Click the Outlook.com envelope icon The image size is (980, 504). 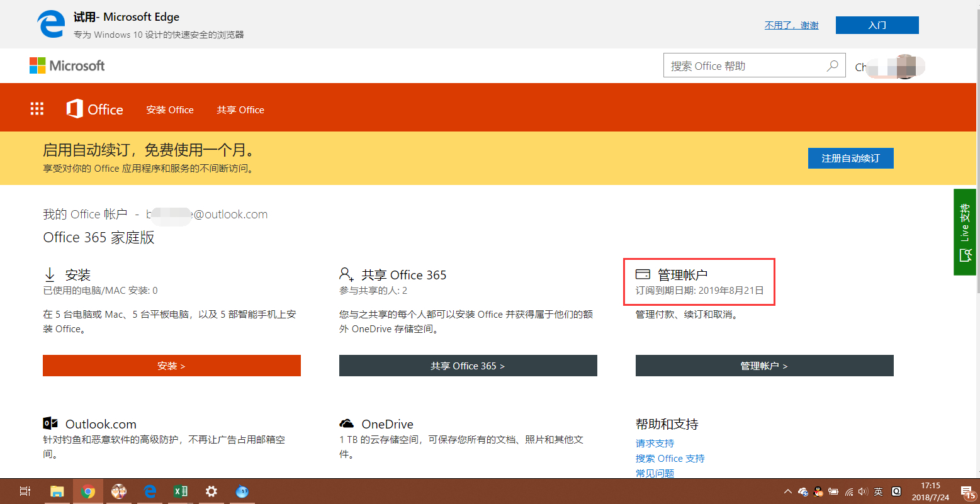[50, 423]
